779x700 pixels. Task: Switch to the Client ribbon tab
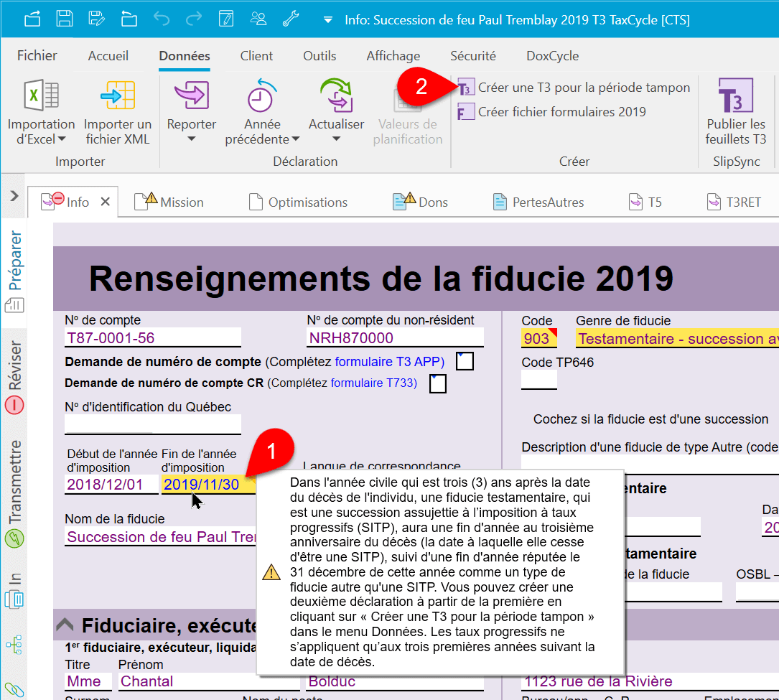point(256,56)
